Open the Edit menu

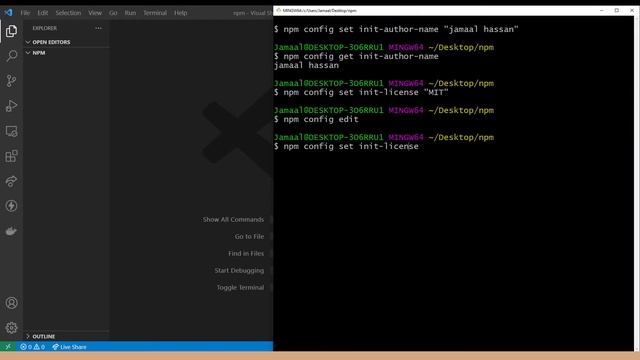tap(43, 13)
